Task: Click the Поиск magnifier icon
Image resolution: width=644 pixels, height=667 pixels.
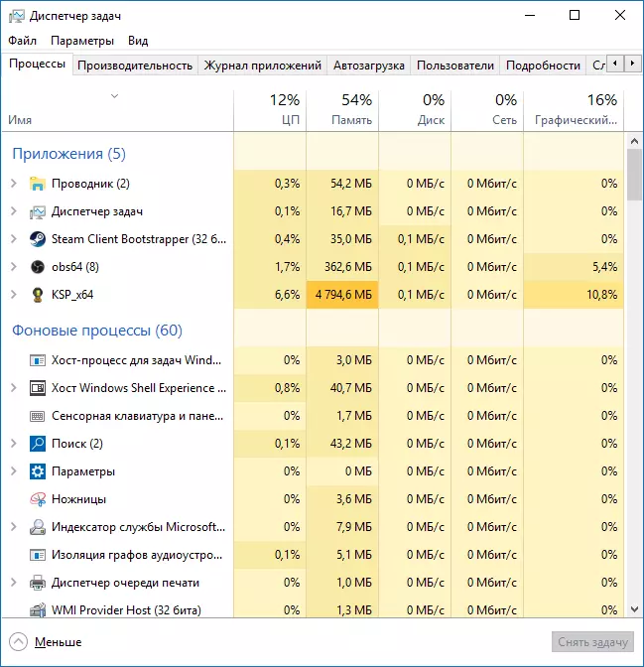Action: [x=38, y=444]
